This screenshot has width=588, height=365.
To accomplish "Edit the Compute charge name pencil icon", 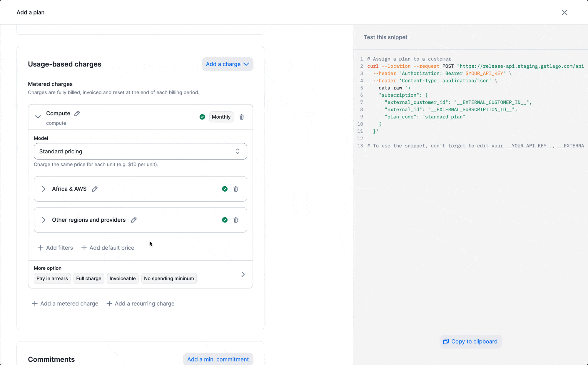I will 77,114.
